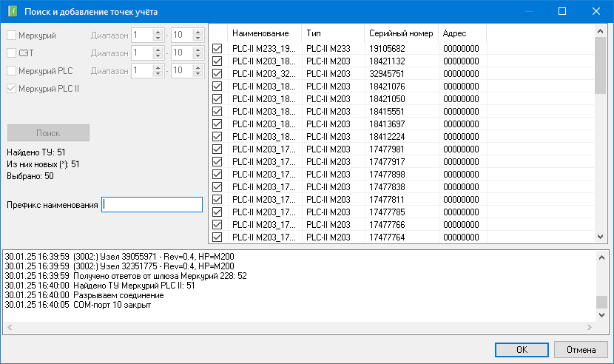This screenshot has width=614, height=364.
Task: Click the 'Найдено ТУ: 51' status label
Action: click(x=36, y=152)
